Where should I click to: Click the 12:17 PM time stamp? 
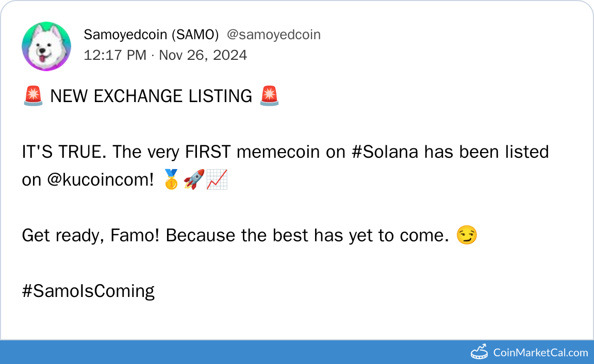click(115, 55)
